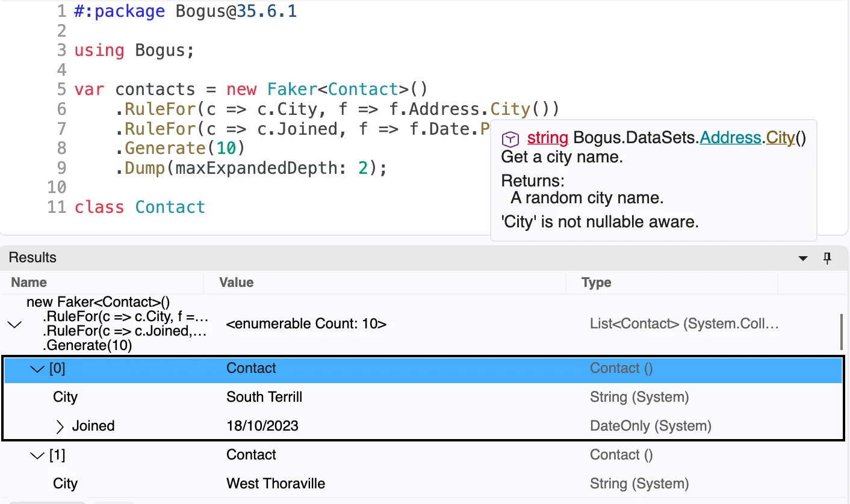The height and width of the screenshot is (504, 850).
Task: Click 'Faker<Contact>' in line 5
Action: pos(338,90)
